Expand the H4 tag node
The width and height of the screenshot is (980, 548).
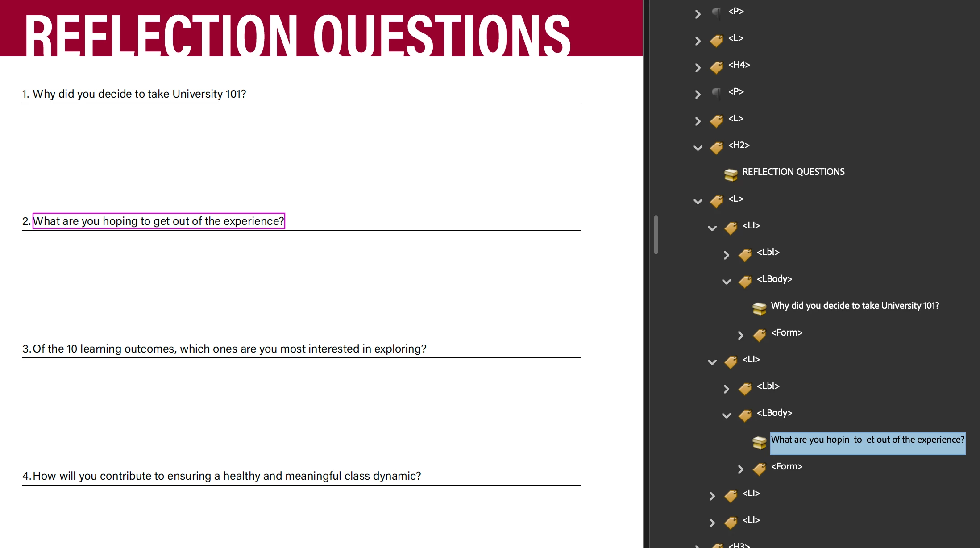[x=698, y=67]
